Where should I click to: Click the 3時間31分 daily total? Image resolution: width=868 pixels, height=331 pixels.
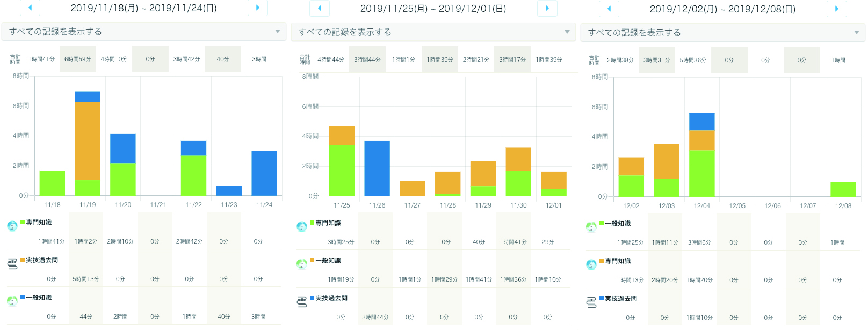coord(657,60)
